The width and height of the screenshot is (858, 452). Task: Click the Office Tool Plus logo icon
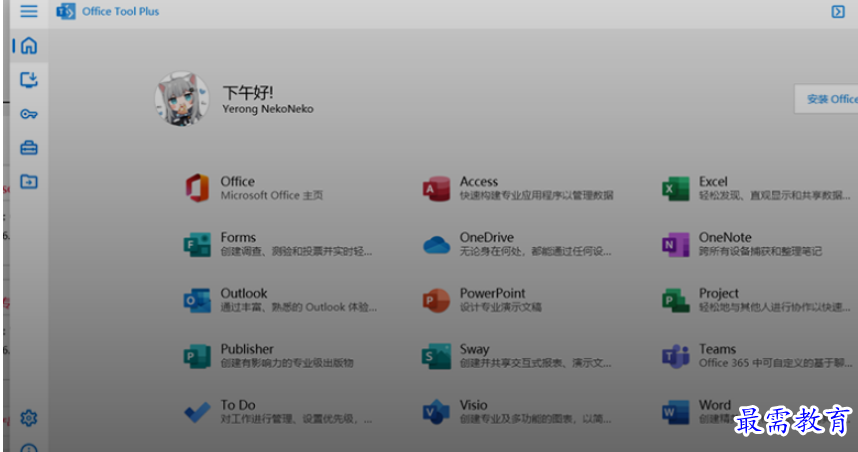point(66,11)
